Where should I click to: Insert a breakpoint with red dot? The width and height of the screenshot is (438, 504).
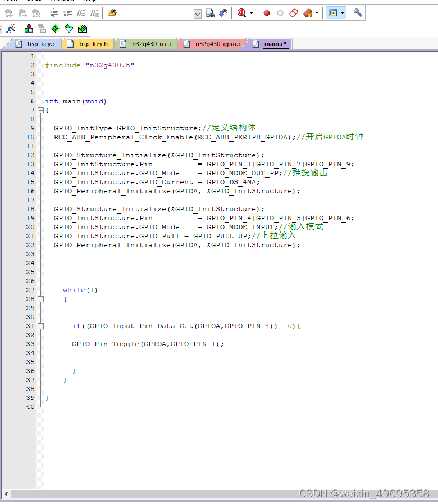click(266, 13)
